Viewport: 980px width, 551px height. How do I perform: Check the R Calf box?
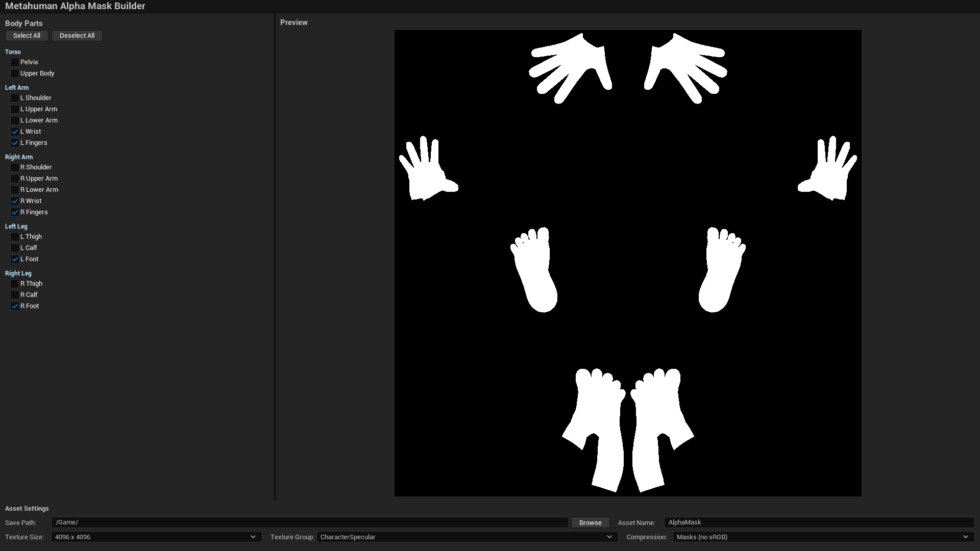[x=15, y=295]
